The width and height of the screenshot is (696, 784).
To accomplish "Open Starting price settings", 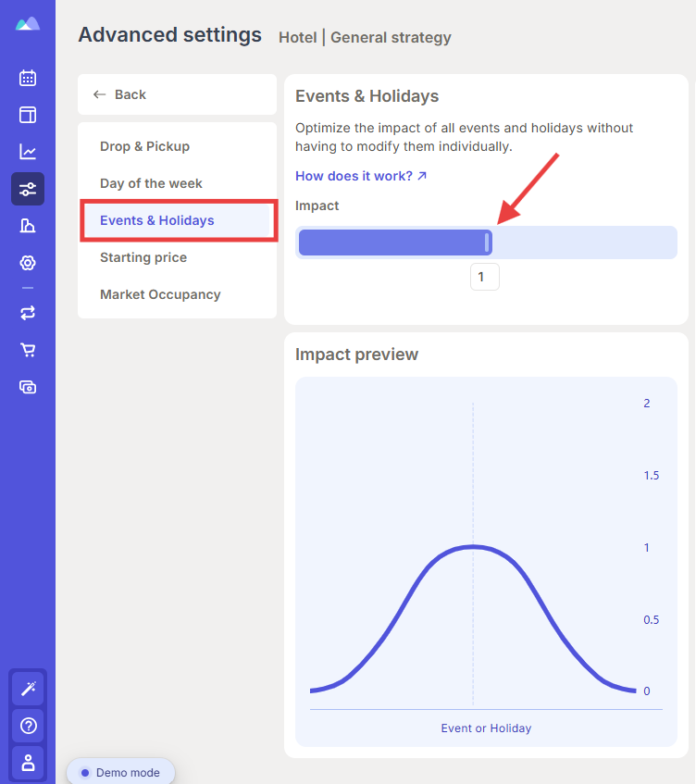I will 143,257.
